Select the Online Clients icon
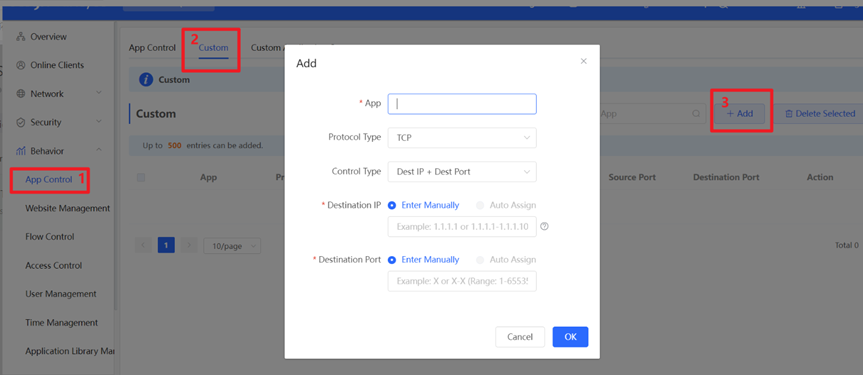The image size is (863, 375). click(x=21, y=65)
